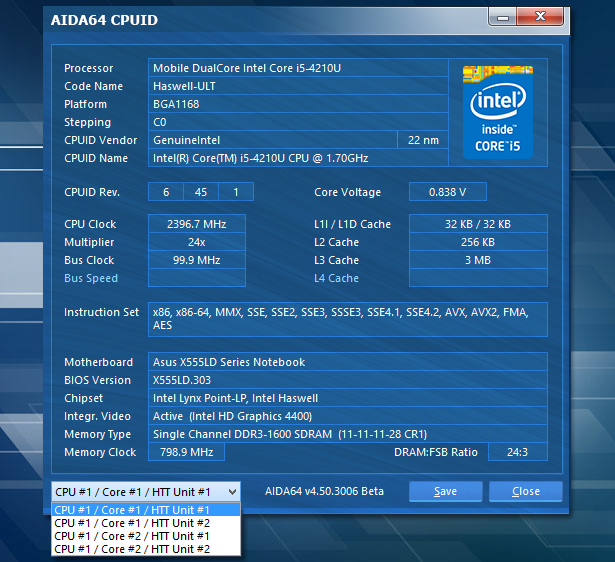Click the Motherboard label

pyautogui.click(x=98, y=362)
